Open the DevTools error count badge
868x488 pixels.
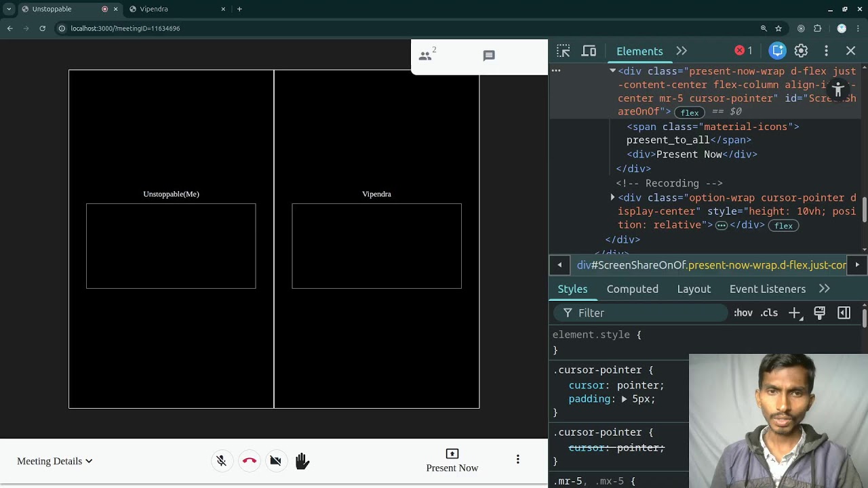coord(744,51)
